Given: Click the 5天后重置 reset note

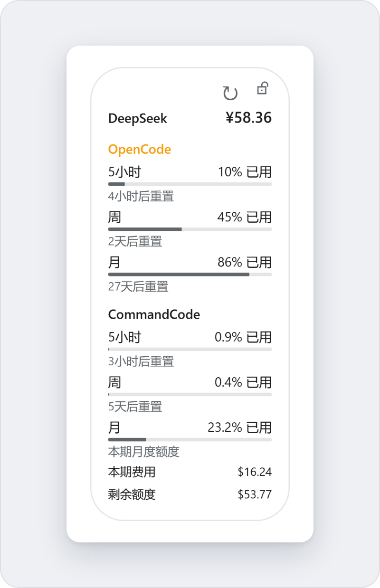Looking at the screenshot, I should tap(135, 407).
